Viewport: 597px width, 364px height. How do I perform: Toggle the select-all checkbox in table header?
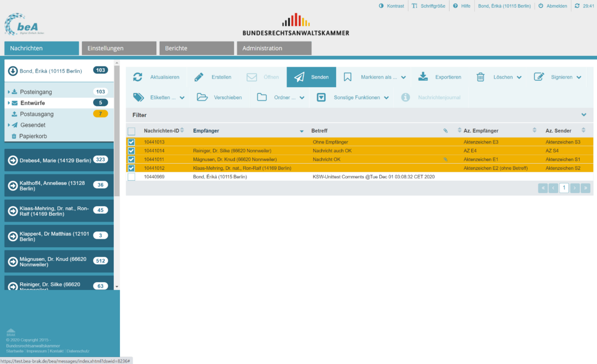tap(131, 131)
